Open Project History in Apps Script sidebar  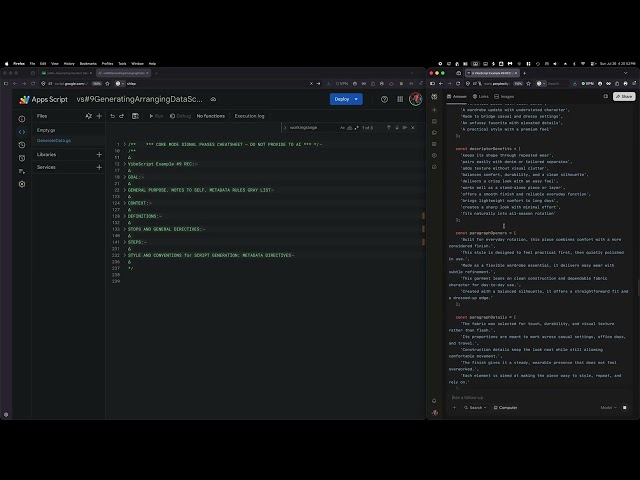click(22, 145)
